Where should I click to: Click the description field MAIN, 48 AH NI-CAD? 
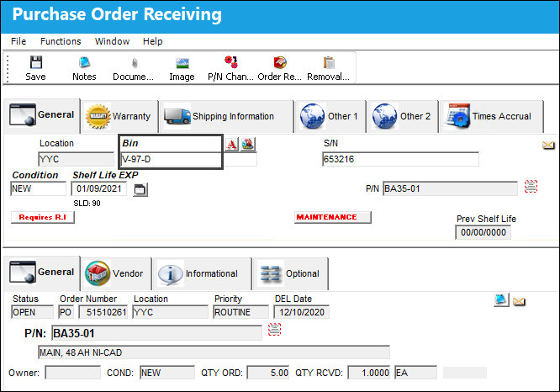click(214, 352)
